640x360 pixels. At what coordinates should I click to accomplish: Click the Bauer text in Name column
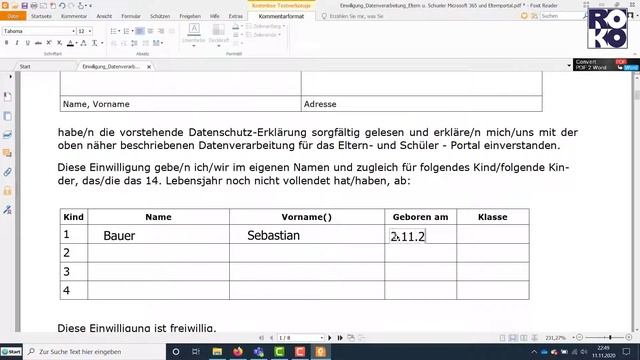[x=119, y=236]
